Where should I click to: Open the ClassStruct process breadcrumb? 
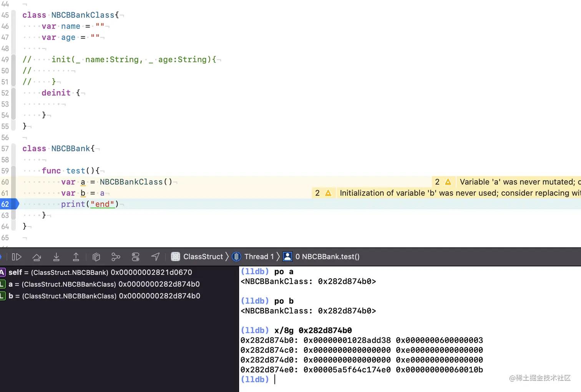coord(197,257)
